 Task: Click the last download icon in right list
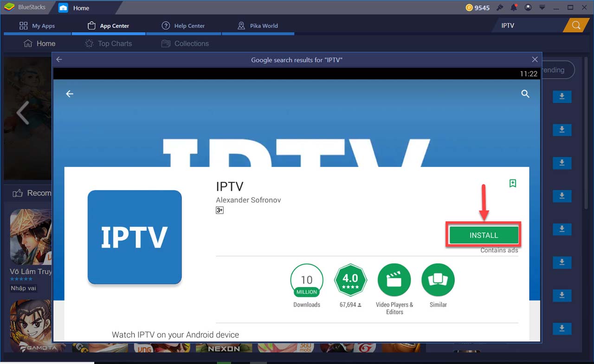click(562, 328)
